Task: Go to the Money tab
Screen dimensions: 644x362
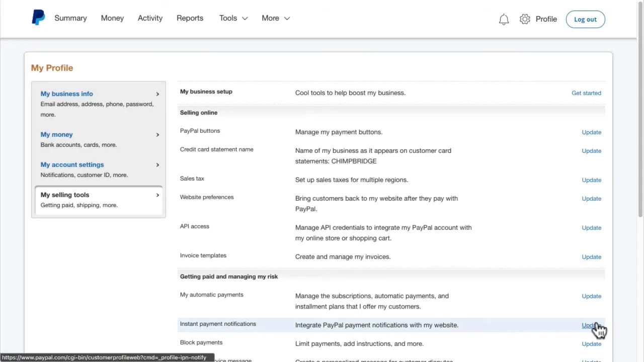Action: (112, 18)
